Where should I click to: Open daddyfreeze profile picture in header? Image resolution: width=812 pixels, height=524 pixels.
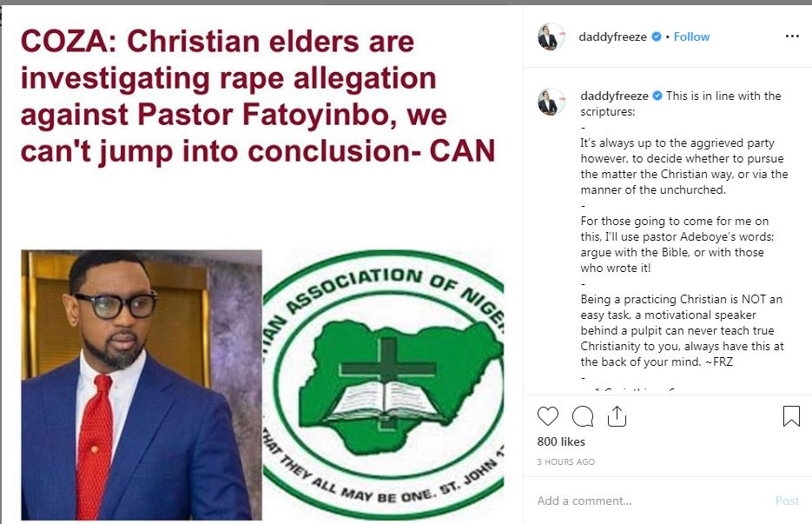551,36
